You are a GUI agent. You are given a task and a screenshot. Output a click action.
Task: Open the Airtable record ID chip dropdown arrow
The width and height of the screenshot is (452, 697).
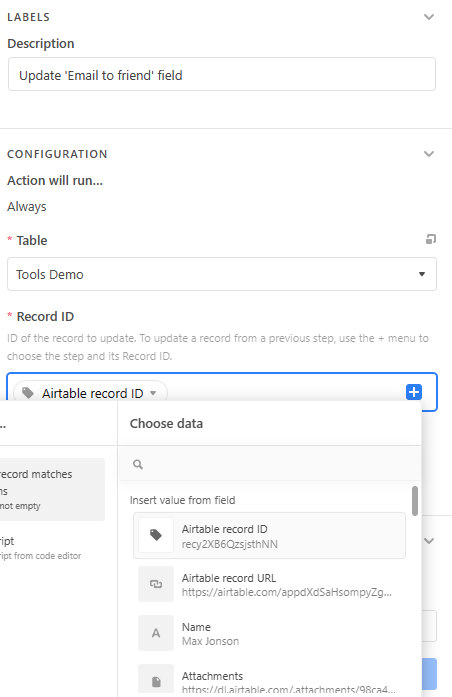(153, 393)
